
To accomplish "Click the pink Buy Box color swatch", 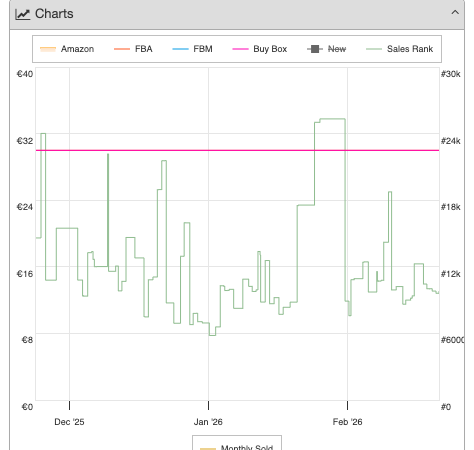I will click(x=240, y=49).
